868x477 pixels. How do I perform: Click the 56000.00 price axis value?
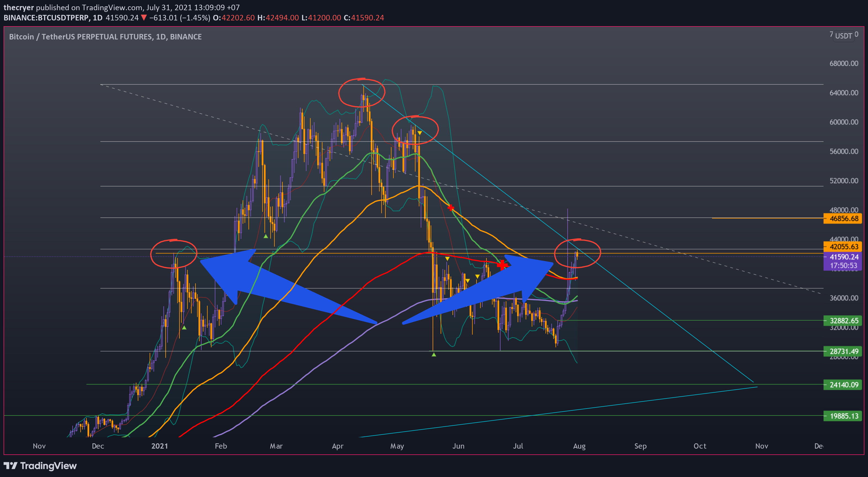click(x=844, y=151)
